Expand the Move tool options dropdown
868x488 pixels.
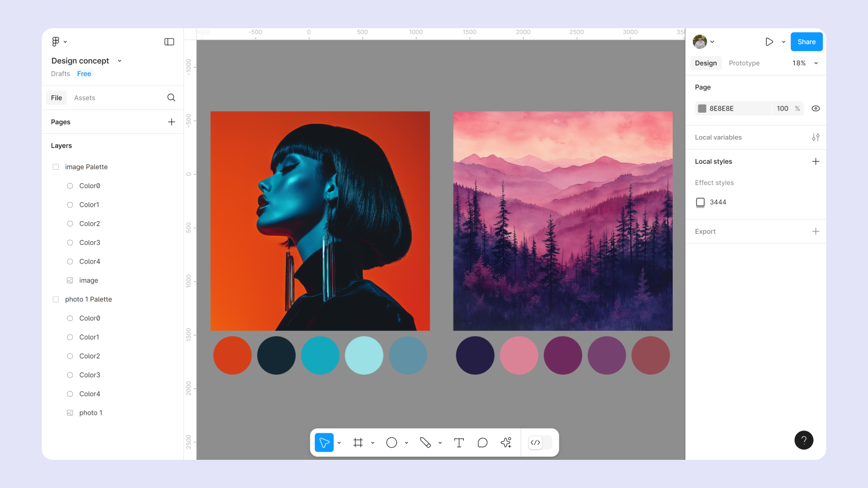pyautogui.click(x=339, y=442)
